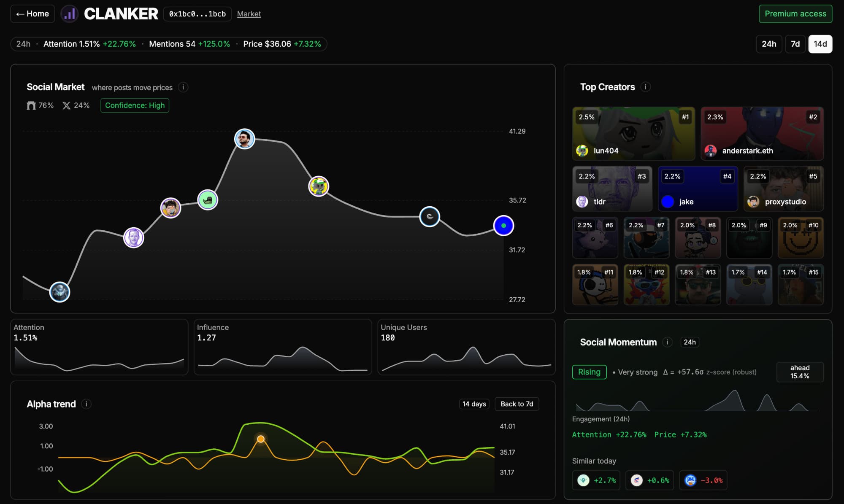
Task: Select the 14d timeframe
Action: click(x=820, y=44)
